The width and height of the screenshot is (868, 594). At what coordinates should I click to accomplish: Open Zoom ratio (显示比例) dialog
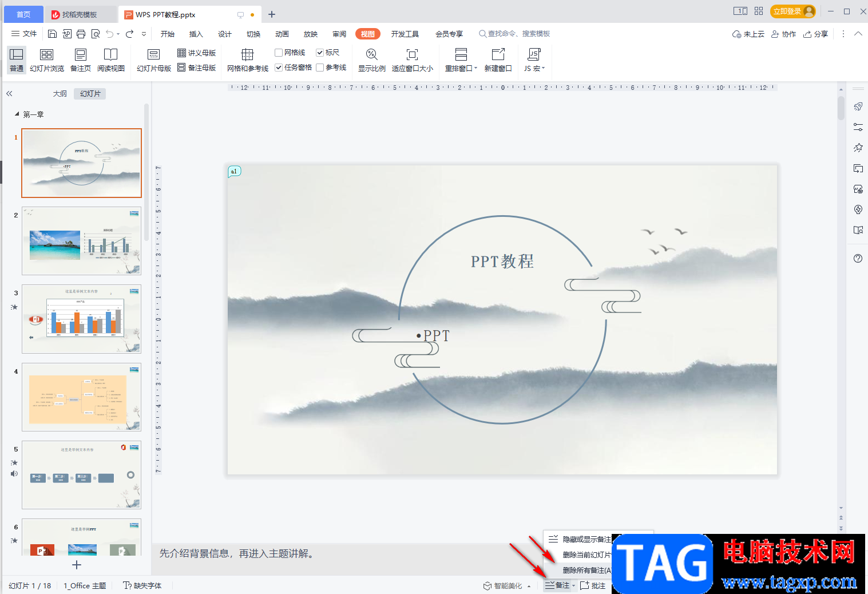coord(372,60)
